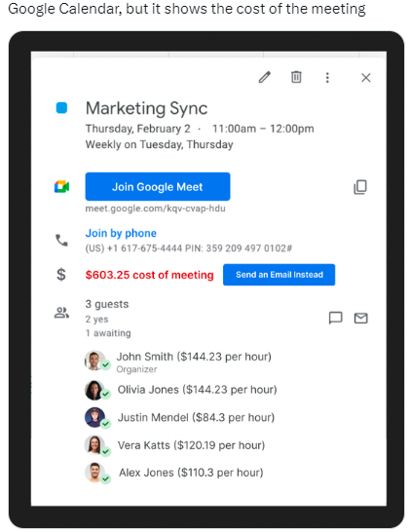Delete the event with the trash icon
This screenshot has width=410, height=532.
(296, 77)
